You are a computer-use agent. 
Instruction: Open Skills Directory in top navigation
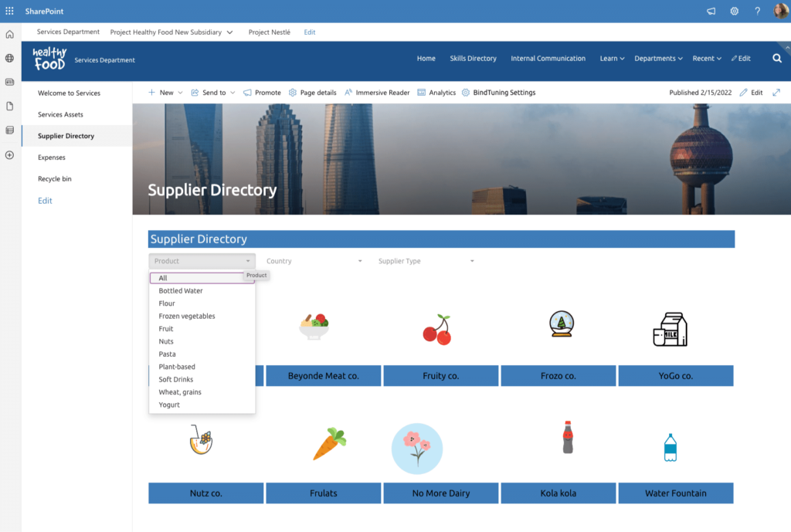(x=474, y=59)
